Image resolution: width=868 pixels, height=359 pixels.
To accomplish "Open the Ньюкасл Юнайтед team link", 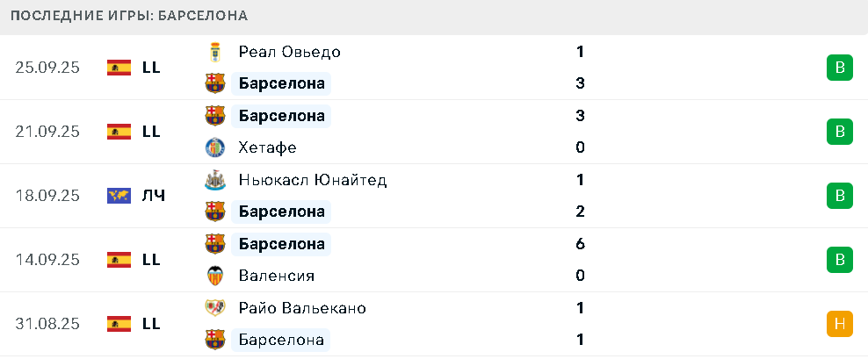I will pos(312,180).
